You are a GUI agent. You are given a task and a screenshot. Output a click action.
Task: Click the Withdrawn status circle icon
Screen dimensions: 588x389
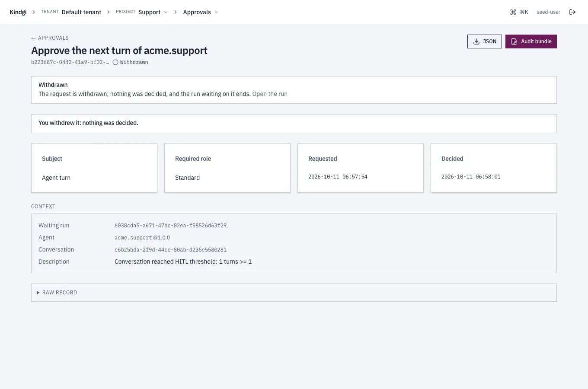click(x=115, y=62)
